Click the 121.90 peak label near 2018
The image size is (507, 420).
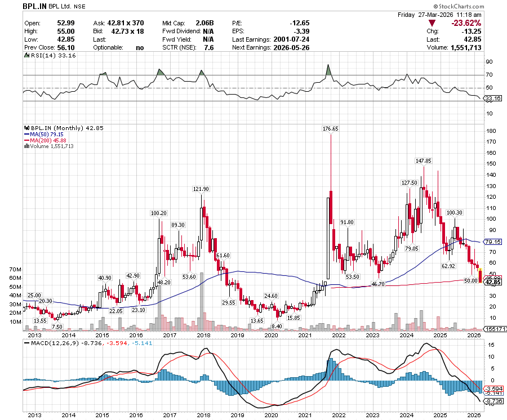[x=201, y=189]
